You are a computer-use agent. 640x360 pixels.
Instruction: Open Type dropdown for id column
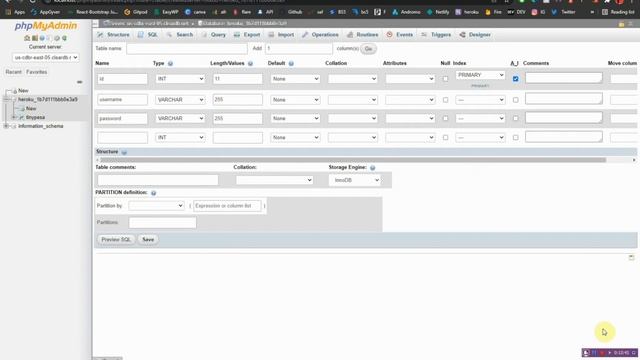(x=180, y=79)
